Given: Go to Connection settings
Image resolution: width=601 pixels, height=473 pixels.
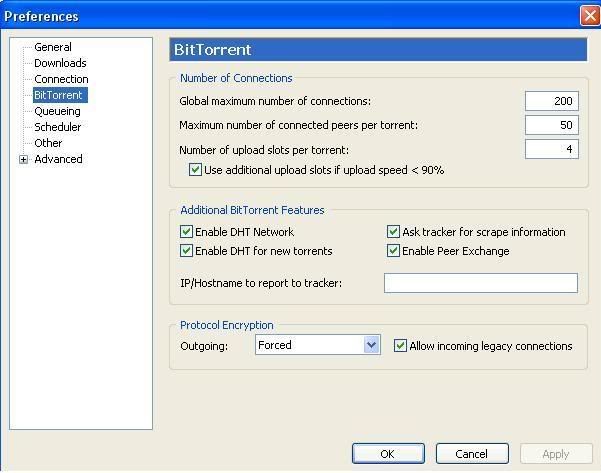Looking at the screenshot, I should click(x=61, y=79).
